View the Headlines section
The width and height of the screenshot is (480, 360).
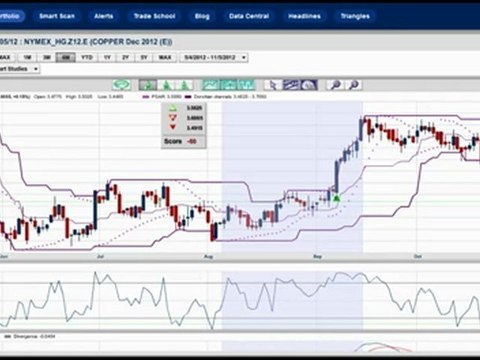pyautogui.click(x=304, y=16)
